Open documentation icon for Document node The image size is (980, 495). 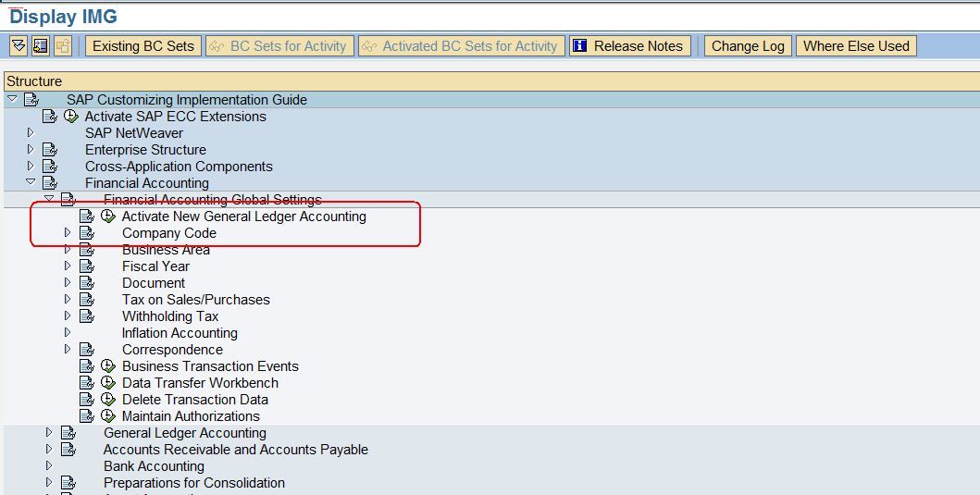pyautogui.click(x=87, y=283)
